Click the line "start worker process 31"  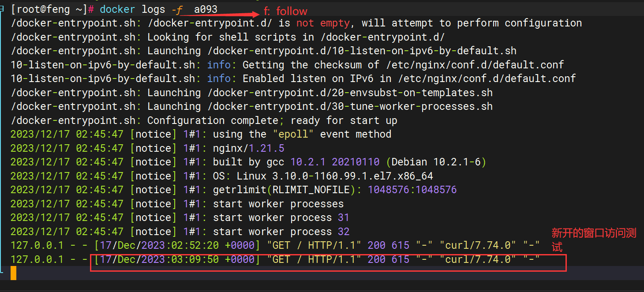point(180,217)
